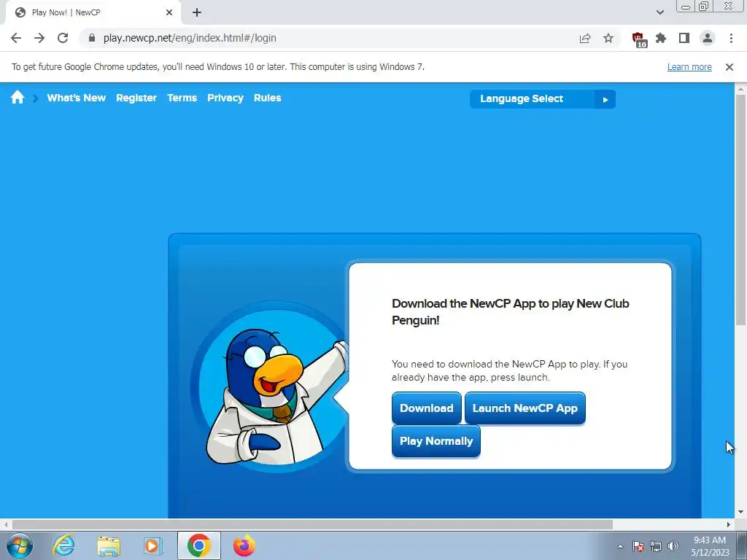The height and width of the screenshot is (560, 747).
Task: Switch to Google Chrome in taskbar
Action: pyautogui.click(x=198, y=545)
